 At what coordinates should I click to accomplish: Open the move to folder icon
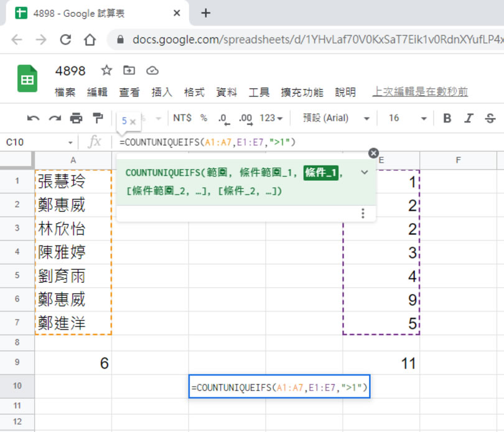pyautogui.click(x=129, y=70)
